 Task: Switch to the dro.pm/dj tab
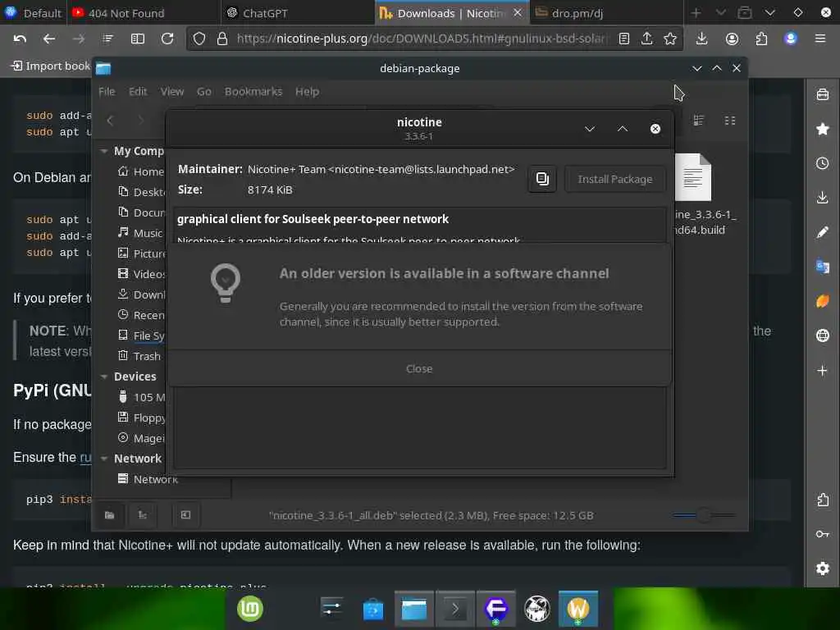click(606, 13)
